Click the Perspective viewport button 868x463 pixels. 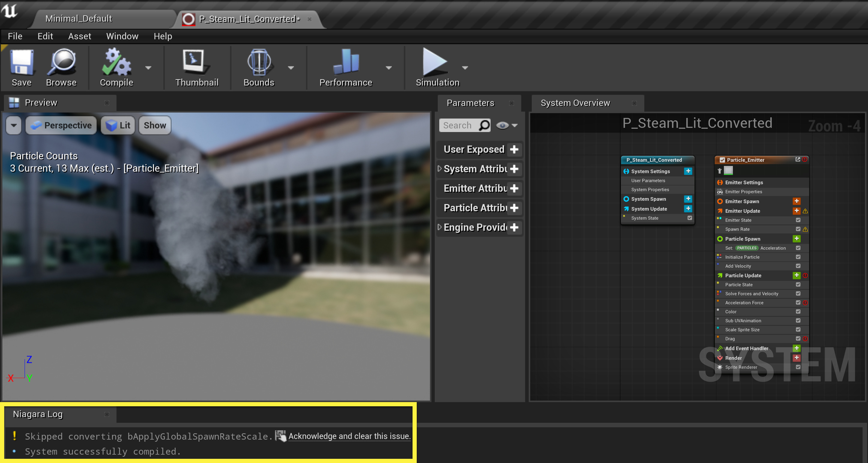point(61,126)
